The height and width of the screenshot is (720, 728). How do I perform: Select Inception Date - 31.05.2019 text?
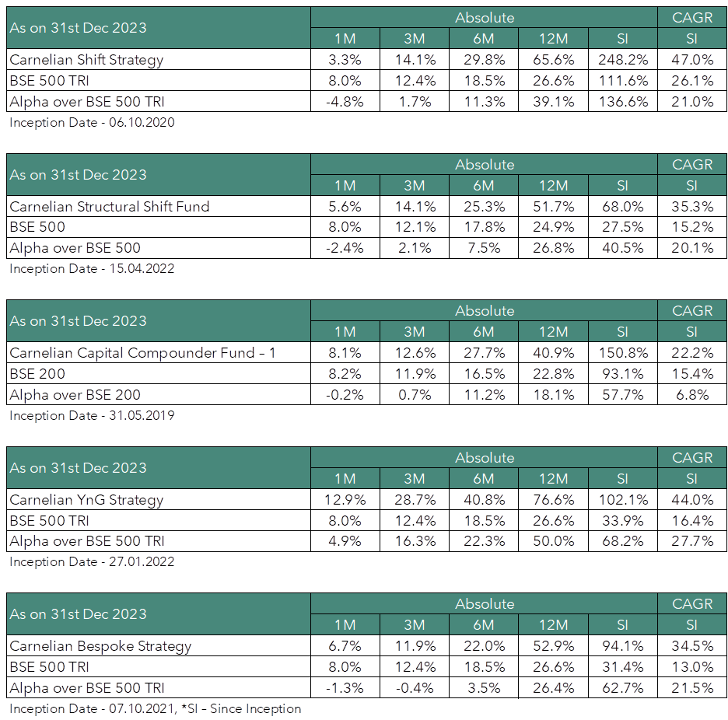(x=92, y=415)
